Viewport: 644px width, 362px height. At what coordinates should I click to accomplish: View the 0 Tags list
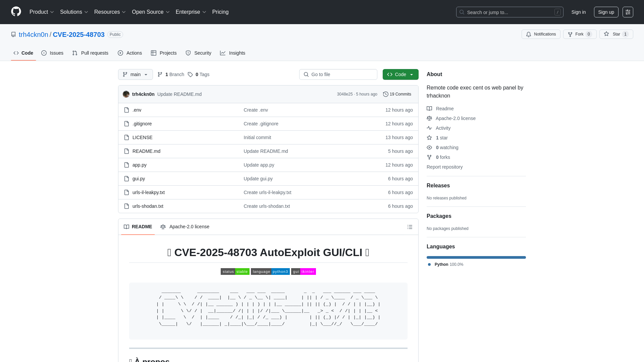tap(199, 74)
